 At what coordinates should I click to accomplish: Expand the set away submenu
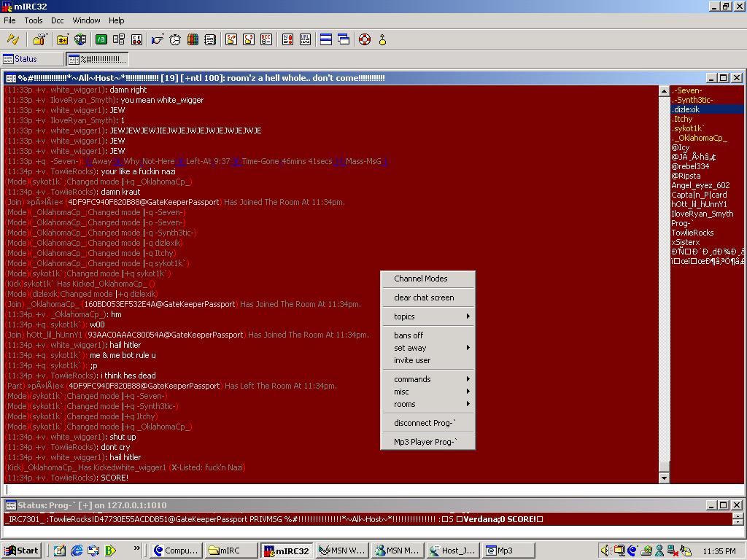pyautogui.click(x=427, y=348)
